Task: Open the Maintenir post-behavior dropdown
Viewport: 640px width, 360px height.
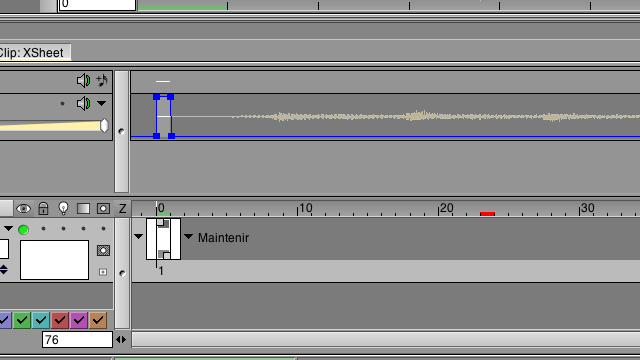Action: [188, 236]
